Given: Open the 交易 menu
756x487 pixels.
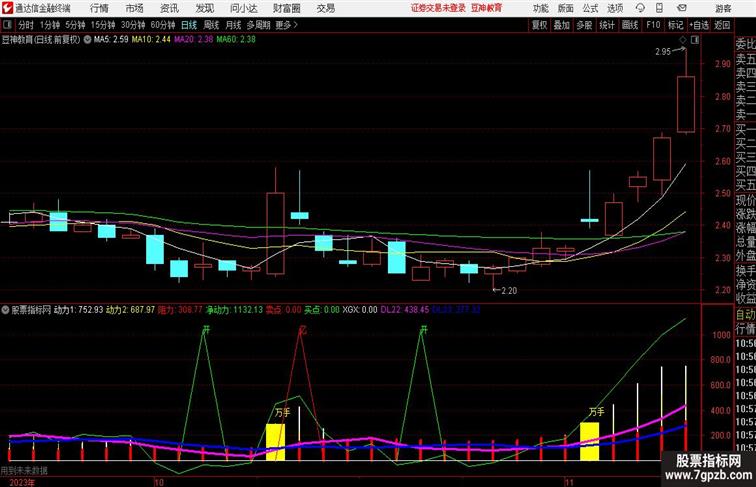Looking at the screenshot, I should pos(325,8).
